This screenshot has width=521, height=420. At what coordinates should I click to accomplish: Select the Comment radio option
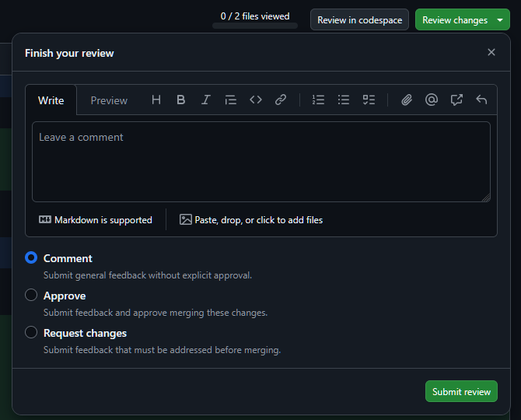pyautogui.click(x=31, y=257)
